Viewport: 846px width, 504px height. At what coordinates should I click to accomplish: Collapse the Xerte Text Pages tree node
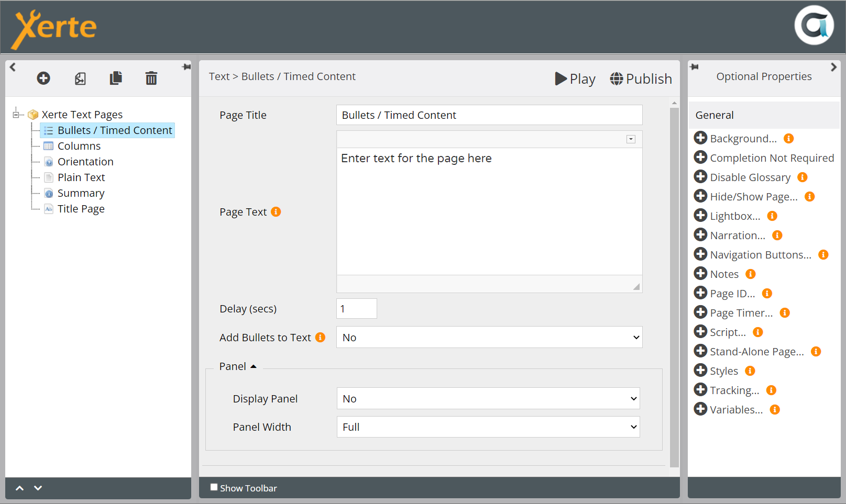pyautogui.click(x=16, y=115)
